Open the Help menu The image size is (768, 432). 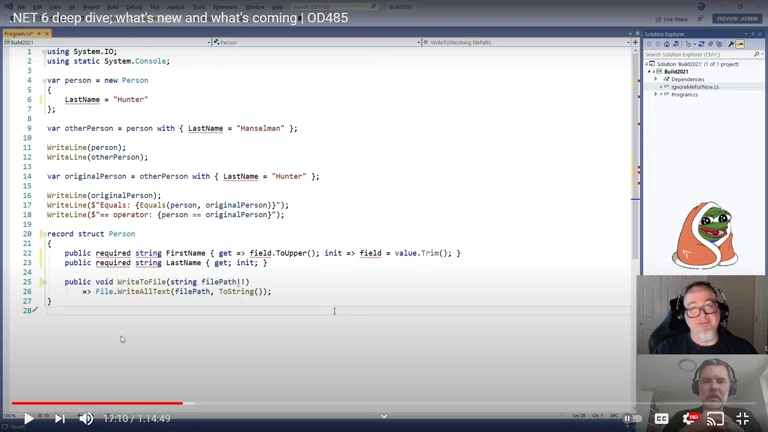tap(277, 7)
